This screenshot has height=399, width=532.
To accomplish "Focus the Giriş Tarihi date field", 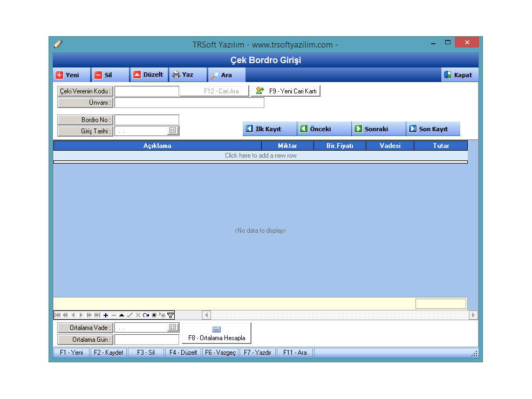I will click(x=142, y=131).
